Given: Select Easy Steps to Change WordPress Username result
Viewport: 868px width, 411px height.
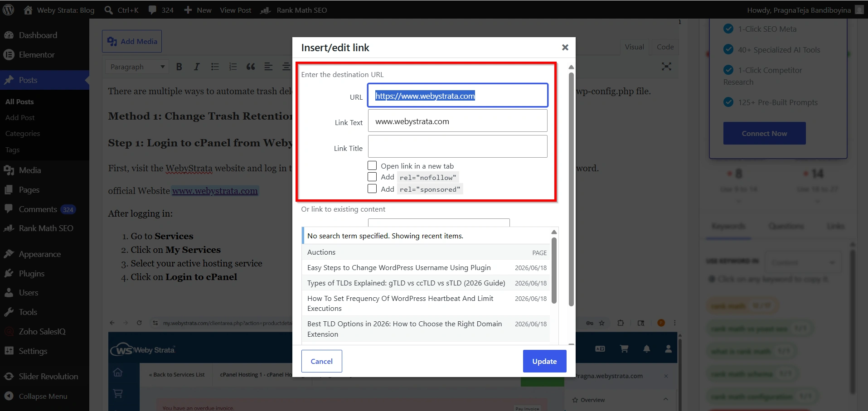Looking at the screenshot, I should [x=426, y=268].
